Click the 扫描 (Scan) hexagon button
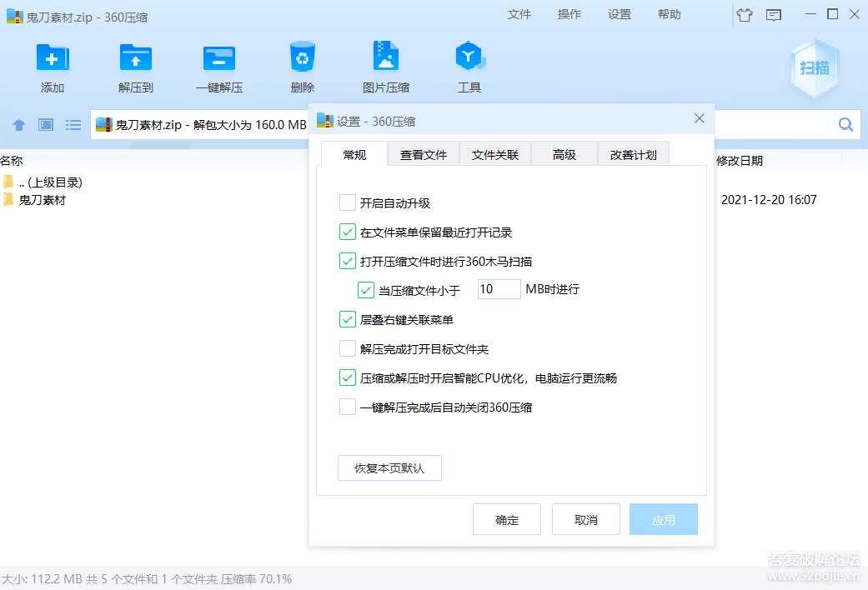868x590 pixels. click(814, 68)
